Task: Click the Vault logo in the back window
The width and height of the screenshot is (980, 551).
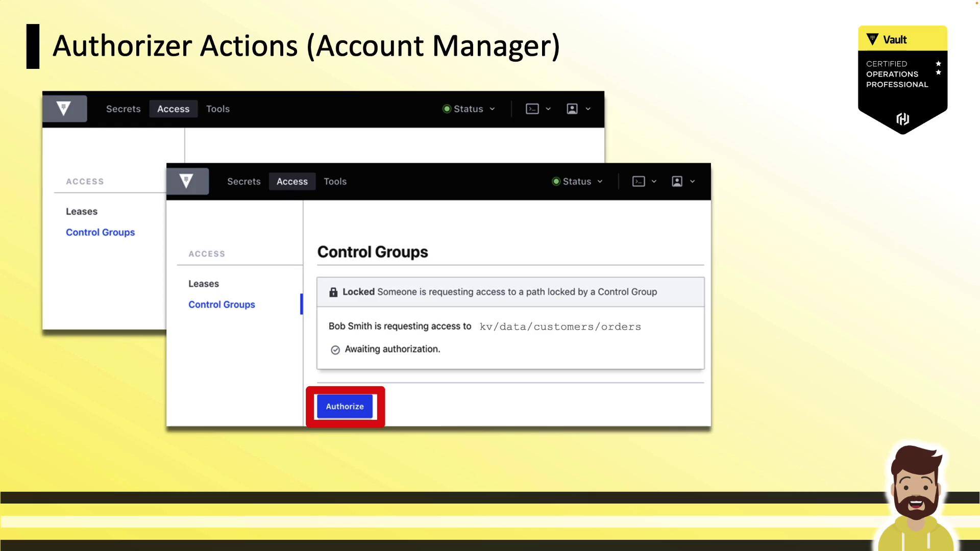Action: (x=64, y=109)
